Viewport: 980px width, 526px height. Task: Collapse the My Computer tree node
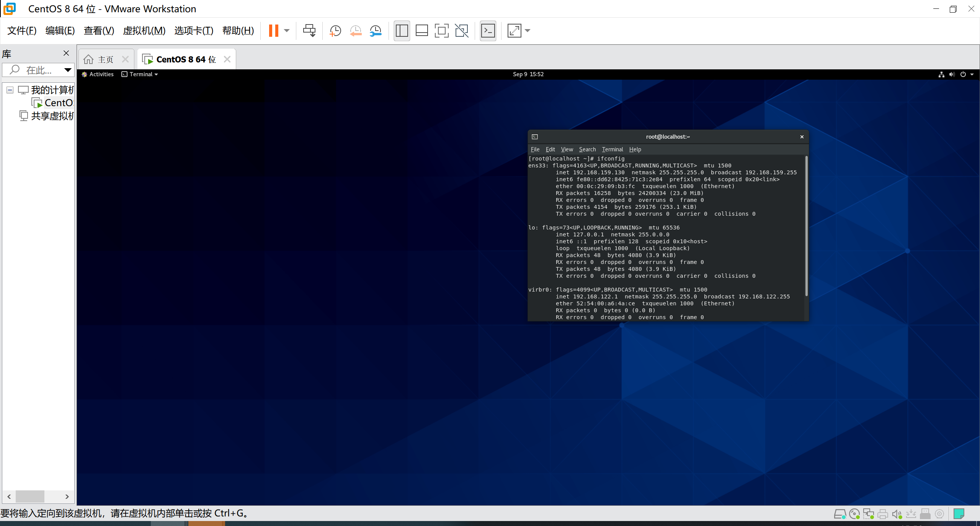pyautogui.click(x=10, y=90)
